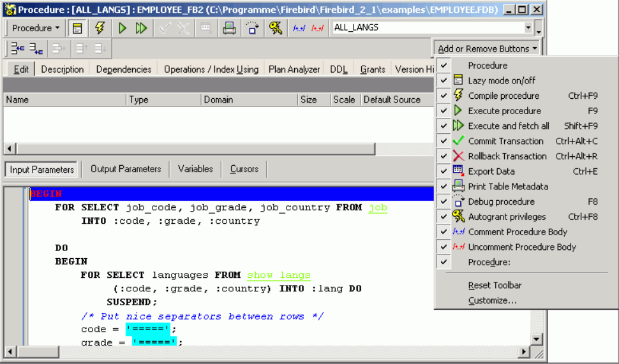Select Reset Toolbar menu entry

pyautogui.click(x=495, y=286)
